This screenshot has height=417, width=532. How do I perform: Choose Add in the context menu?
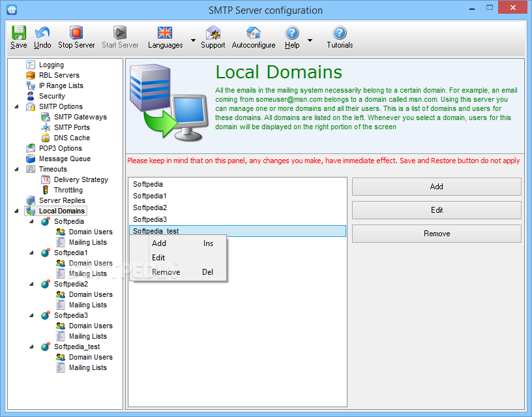click(x=178, y=243)
